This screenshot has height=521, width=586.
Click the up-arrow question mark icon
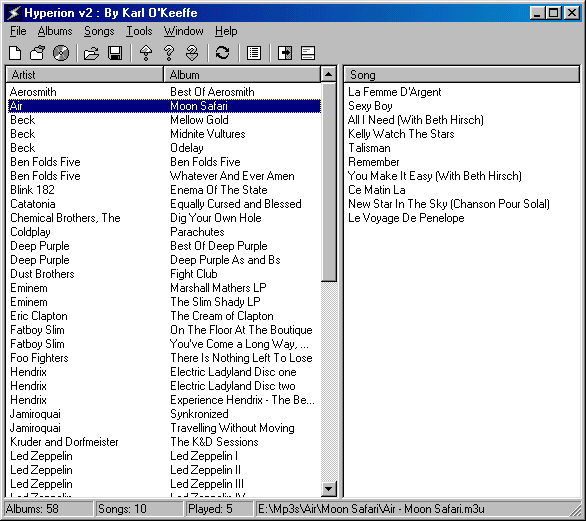146,53
